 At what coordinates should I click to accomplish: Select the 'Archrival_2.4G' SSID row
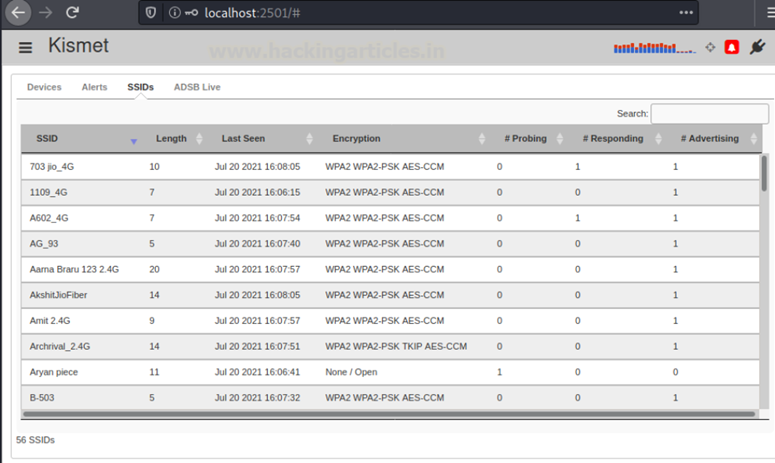tap(390, 346)
